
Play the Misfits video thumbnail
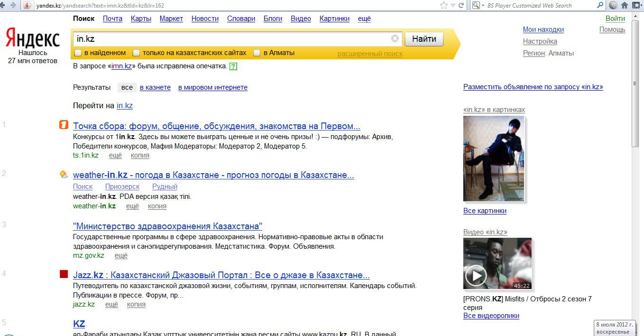click(x=497, y=264)
